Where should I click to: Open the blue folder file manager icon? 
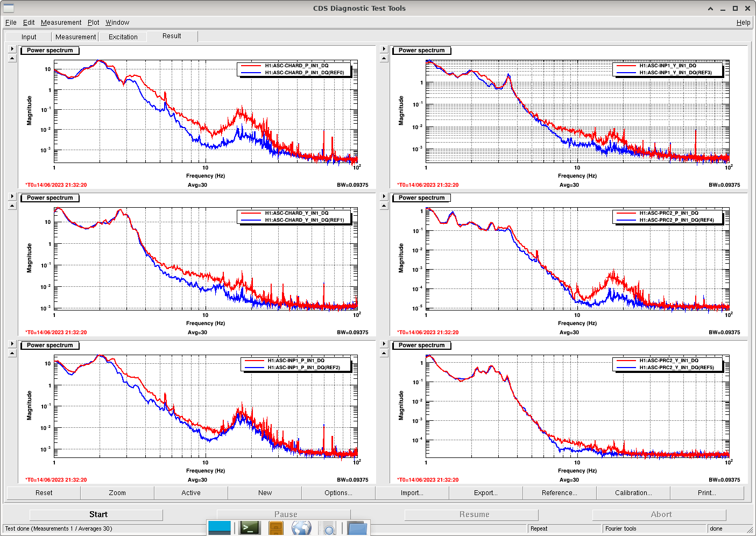click(356, 528)
